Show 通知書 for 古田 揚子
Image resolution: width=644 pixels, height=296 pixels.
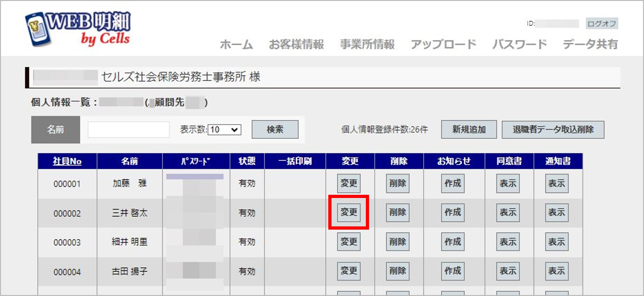click(x=557, y=271)
